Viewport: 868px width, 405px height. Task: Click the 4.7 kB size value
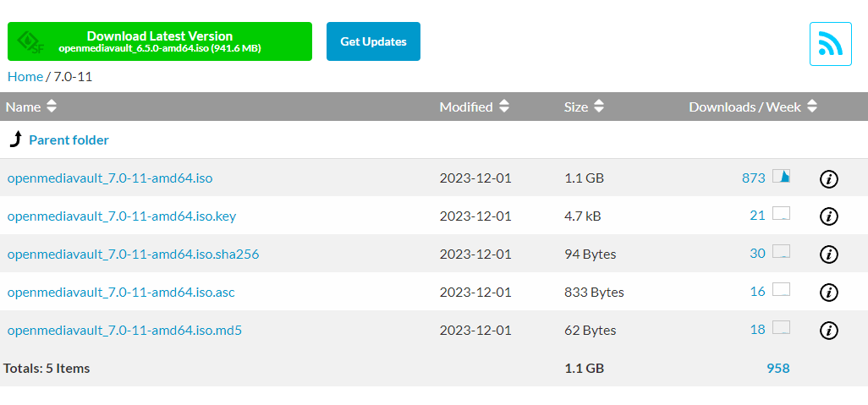582,216
